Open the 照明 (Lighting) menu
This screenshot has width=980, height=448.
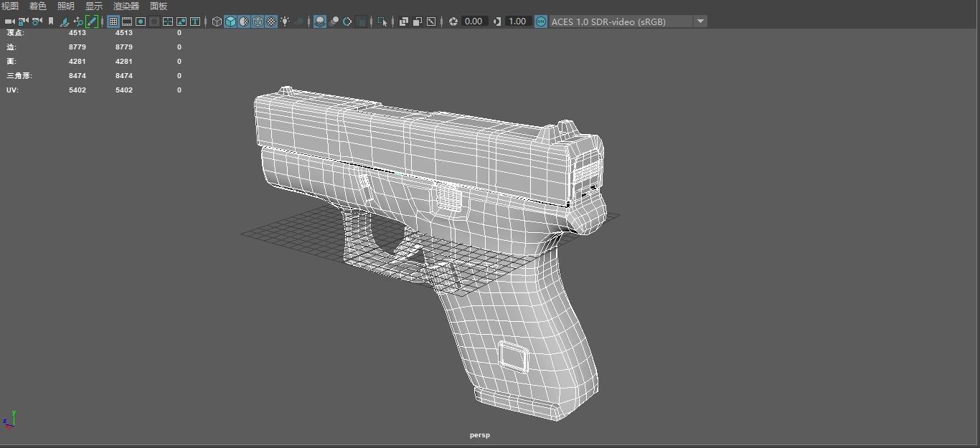tap(66, 6)
